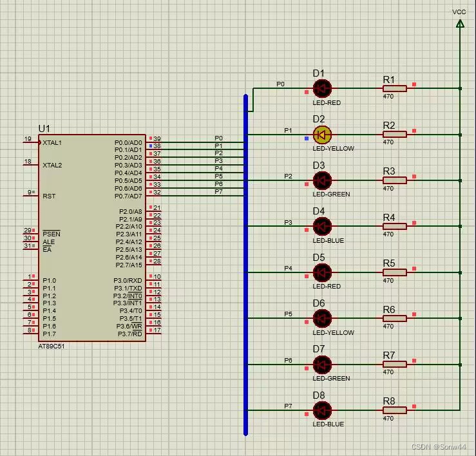Viewport: 476px width, 456px height.
Task: Click the XTAL2 pin label
Action: pyautogui.click(x=52, y=165)
